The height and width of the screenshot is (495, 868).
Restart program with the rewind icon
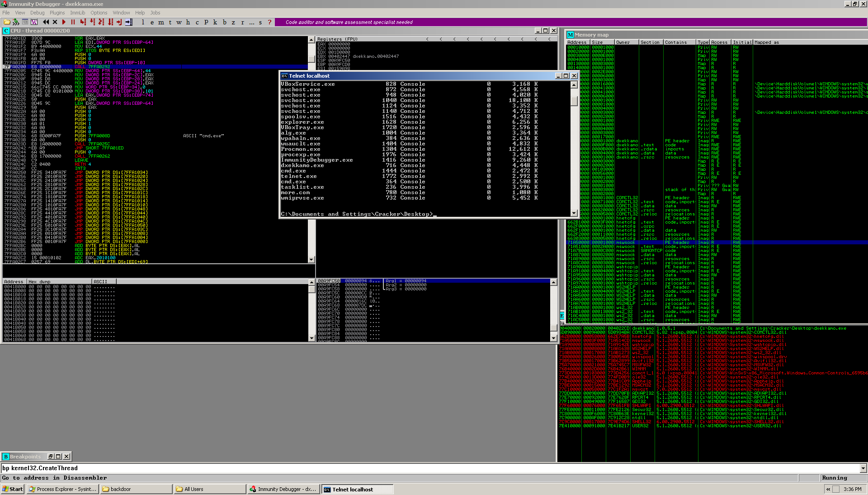pos(46,22)
